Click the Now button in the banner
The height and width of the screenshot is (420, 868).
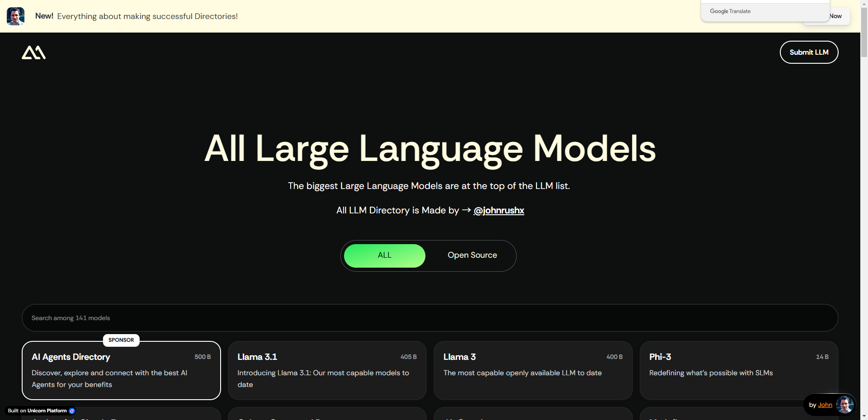tap(835, 16)
